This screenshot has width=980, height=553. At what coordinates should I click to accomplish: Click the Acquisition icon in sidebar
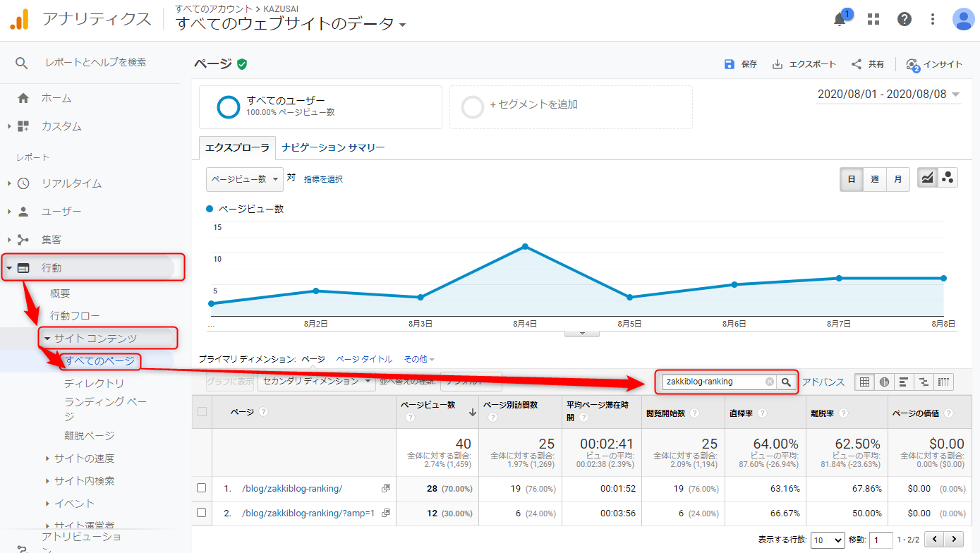23,240
